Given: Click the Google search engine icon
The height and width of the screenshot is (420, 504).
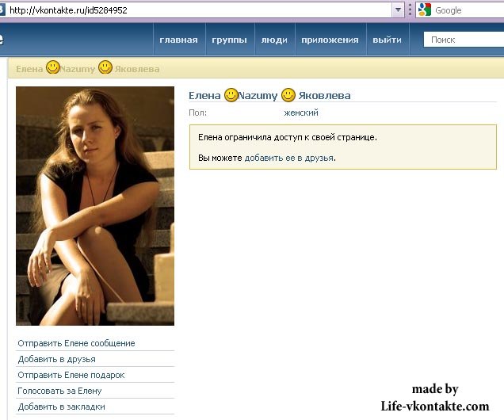Looking at the screenshot, I should pyautogui.click(x=424, y=10).
